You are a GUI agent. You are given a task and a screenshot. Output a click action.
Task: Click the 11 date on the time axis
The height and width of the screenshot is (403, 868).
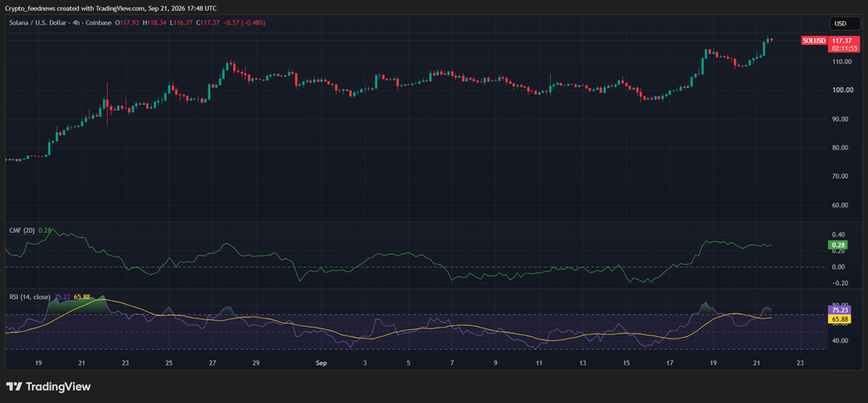(x=538, y=363)
